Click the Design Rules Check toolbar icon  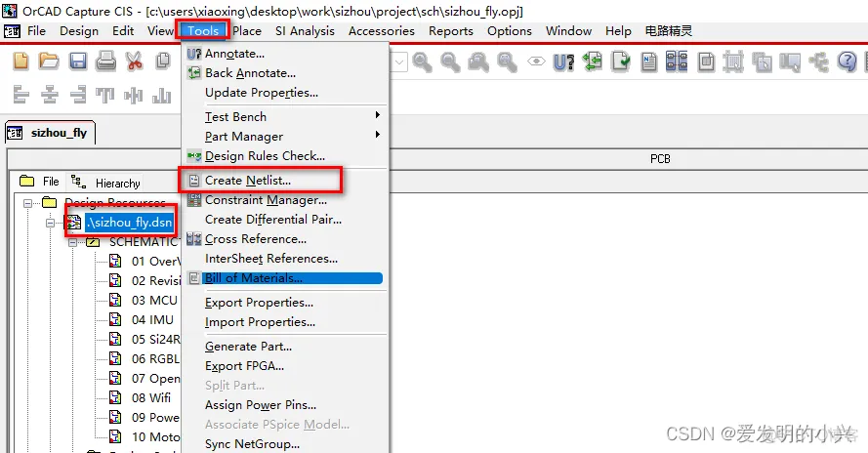621,62
